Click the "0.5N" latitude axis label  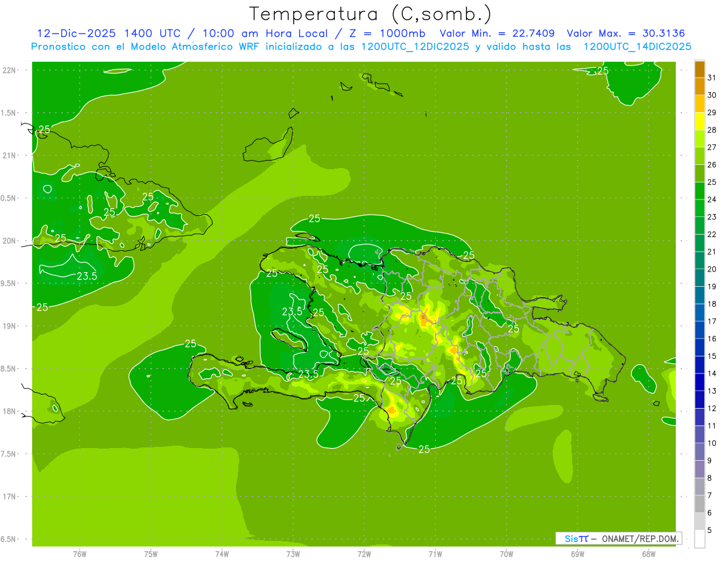coord(8,198)
